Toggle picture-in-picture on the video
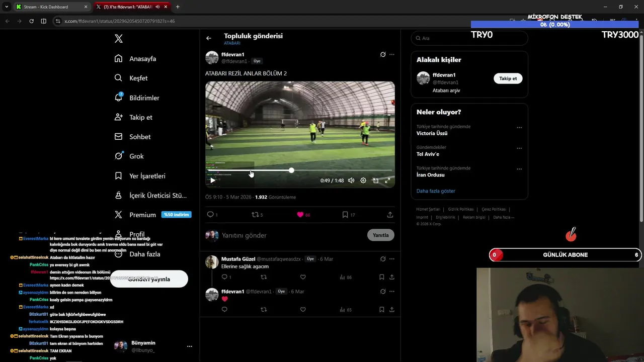Screen dimensions: 644x362 [375, 180]
